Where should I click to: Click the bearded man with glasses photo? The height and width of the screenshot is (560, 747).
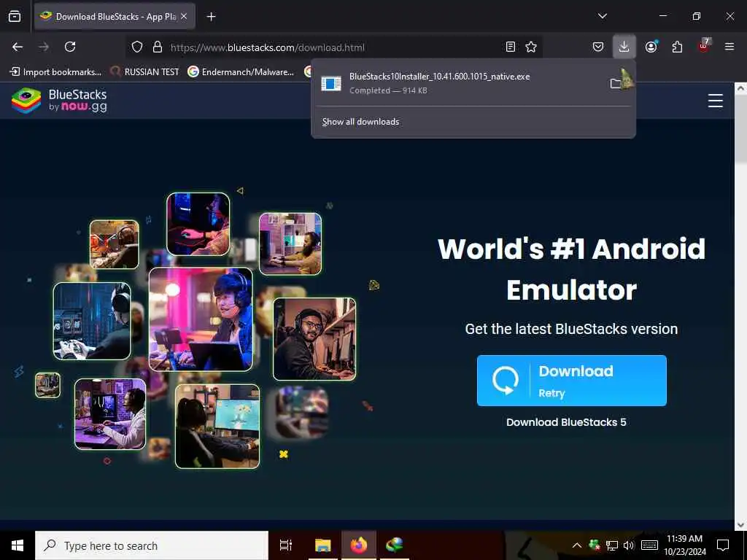click(314, 339)
